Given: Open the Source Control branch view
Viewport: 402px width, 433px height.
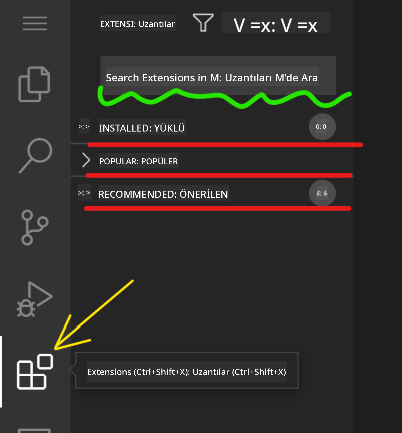Looking at the screenshot, I should (x=35, y=227).
